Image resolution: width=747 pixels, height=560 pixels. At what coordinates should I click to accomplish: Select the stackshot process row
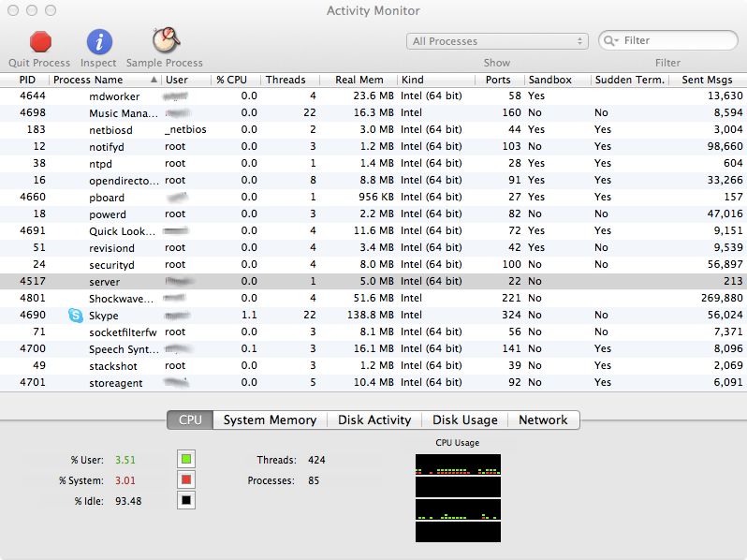tap(373, 365)
